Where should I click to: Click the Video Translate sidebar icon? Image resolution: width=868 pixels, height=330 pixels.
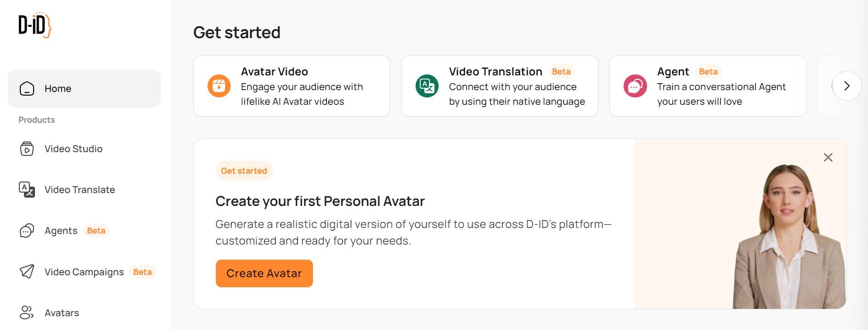pos(27,189)
